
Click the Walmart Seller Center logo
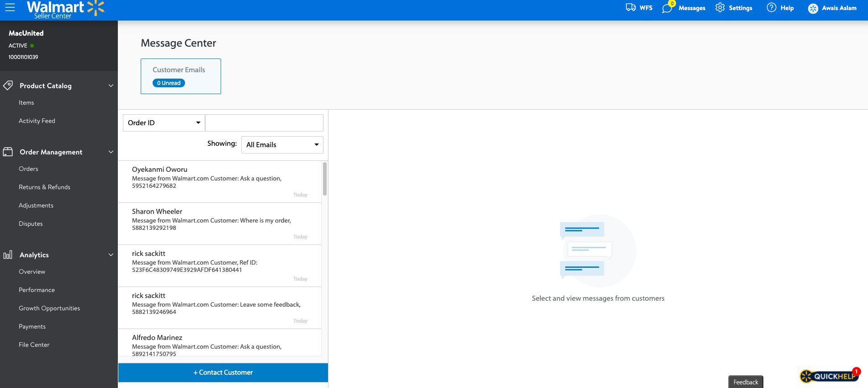coord(65,10)
